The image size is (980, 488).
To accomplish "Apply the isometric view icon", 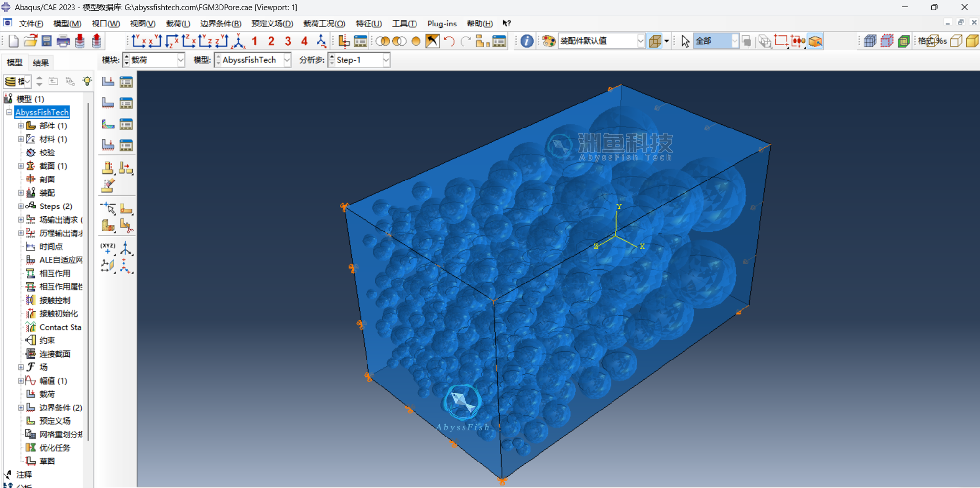I will coord(239,41).
